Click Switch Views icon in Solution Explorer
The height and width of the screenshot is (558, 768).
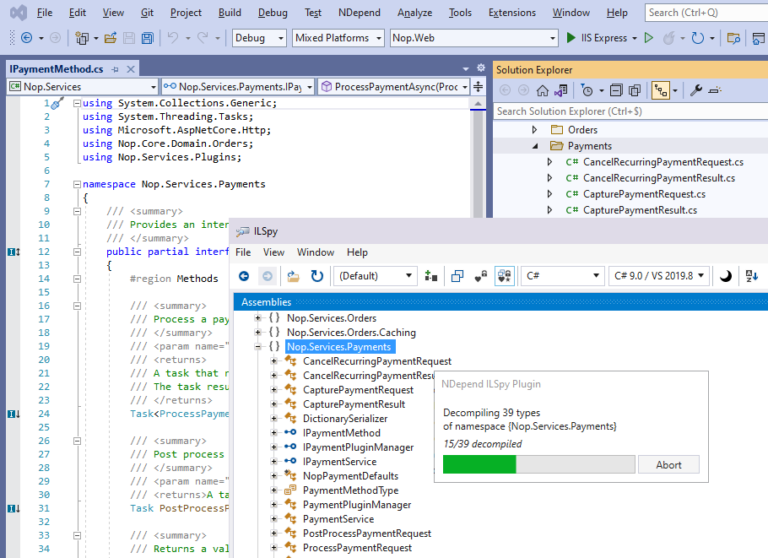coord(561,91)
